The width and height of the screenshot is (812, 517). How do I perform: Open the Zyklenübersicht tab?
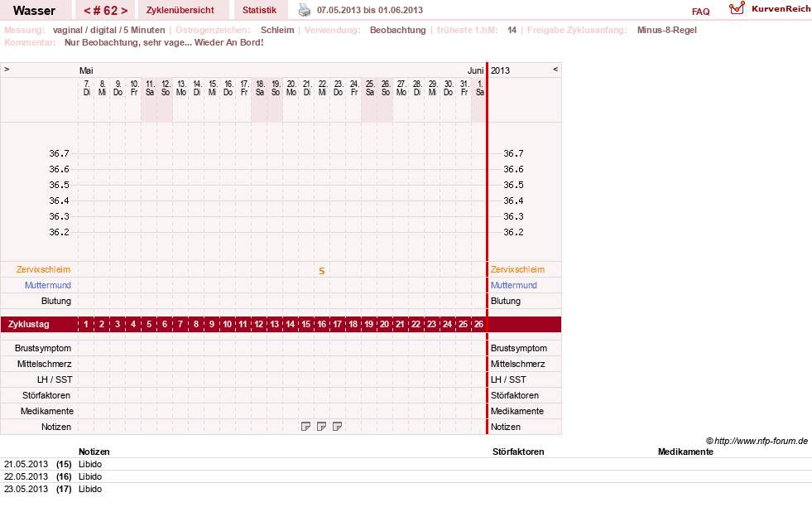click(180, 10)
